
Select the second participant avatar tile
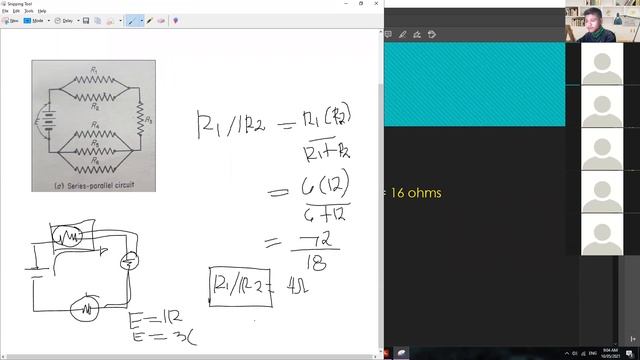point(602,106)
